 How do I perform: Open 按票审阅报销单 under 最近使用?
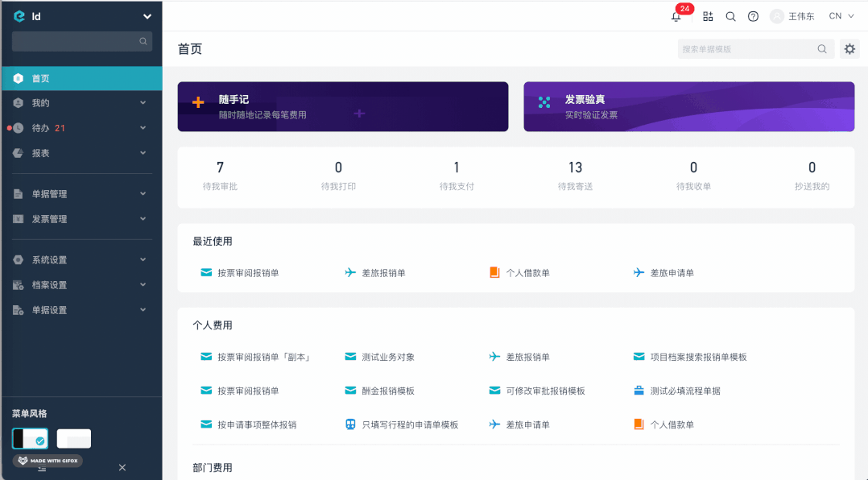click(240, 273)
